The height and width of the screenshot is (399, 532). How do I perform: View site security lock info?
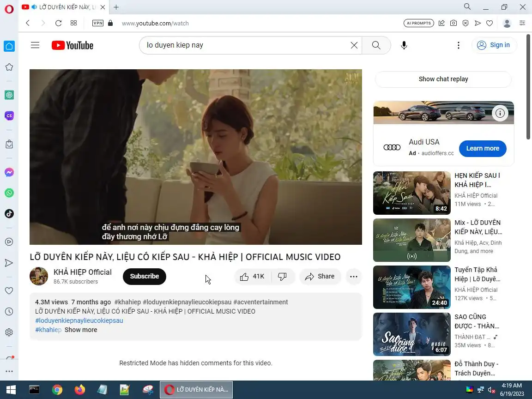click(110, 23)
